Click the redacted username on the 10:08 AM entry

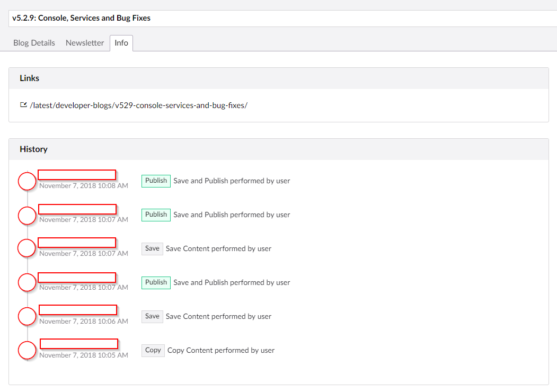[x=77, y=175]
